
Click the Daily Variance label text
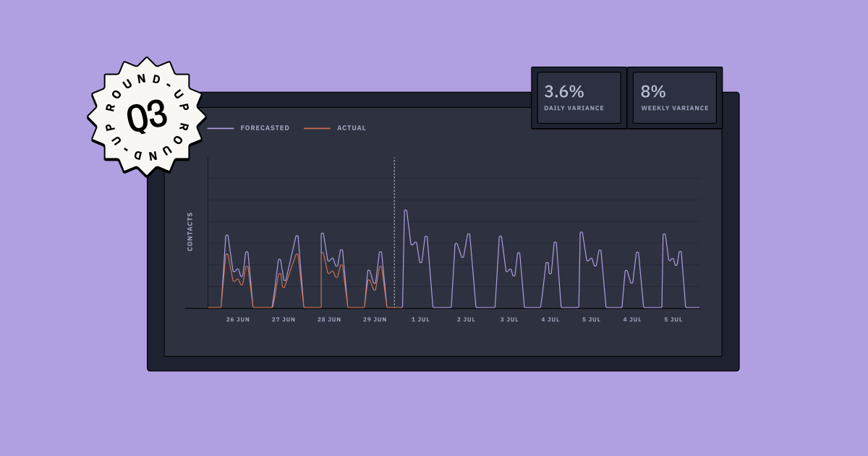(574, 107)
